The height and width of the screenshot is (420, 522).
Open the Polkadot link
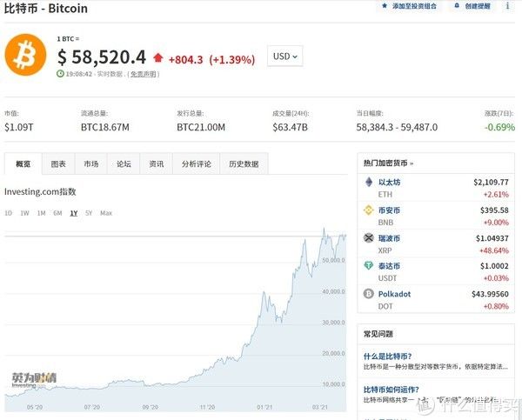394,294
